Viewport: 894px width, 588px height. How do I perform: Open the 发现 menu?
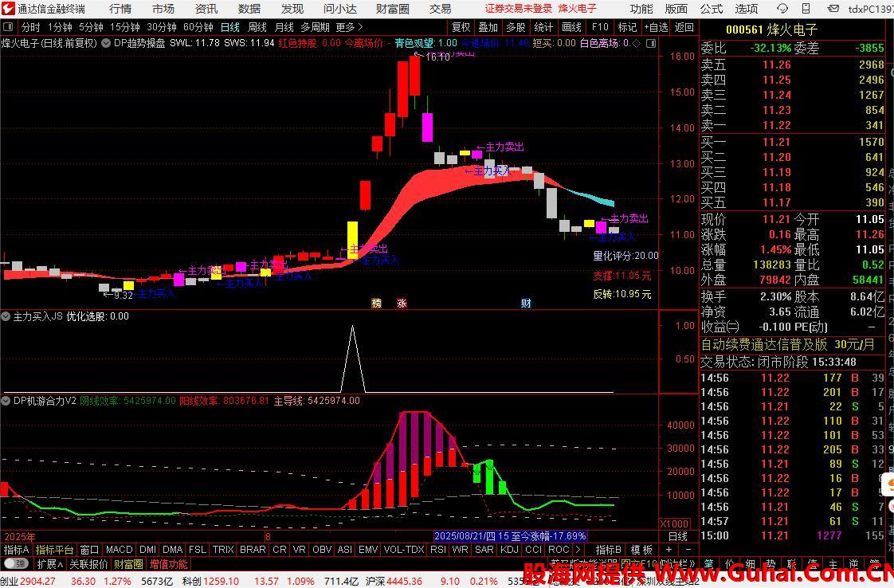292,9
